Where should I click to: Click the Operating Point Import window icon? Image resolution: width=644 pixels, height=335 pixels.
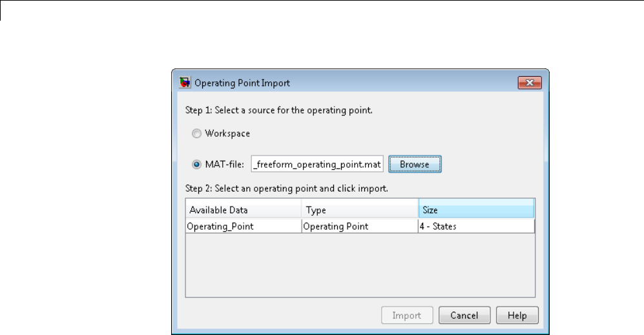tap(183, 83)
